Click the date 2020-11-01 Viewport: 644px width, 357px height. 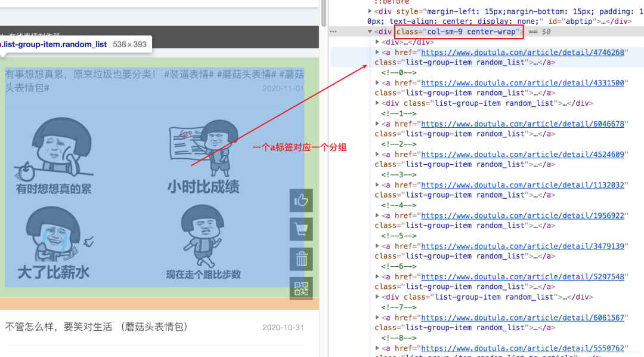[x=283, y=88]
